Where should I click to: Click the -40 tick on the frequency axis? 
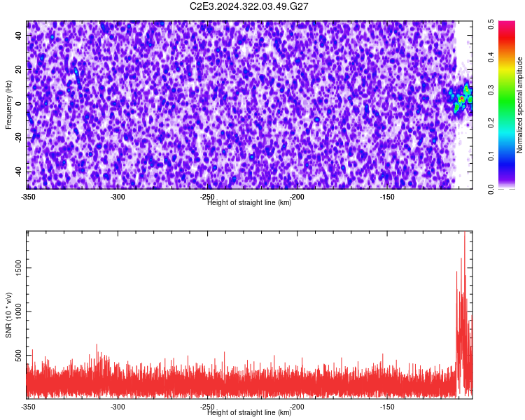[x=19, y=171]
